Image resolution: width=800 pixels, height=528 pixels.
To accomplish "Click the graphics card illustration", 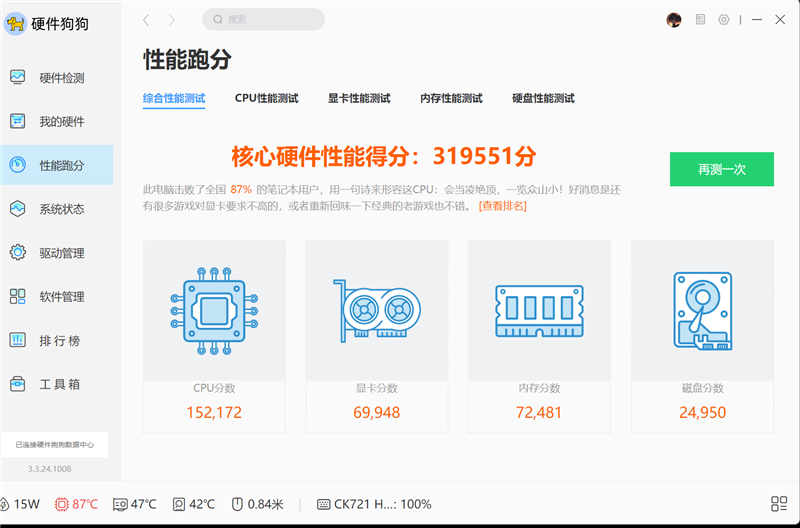I will click(x=377, y=311).
